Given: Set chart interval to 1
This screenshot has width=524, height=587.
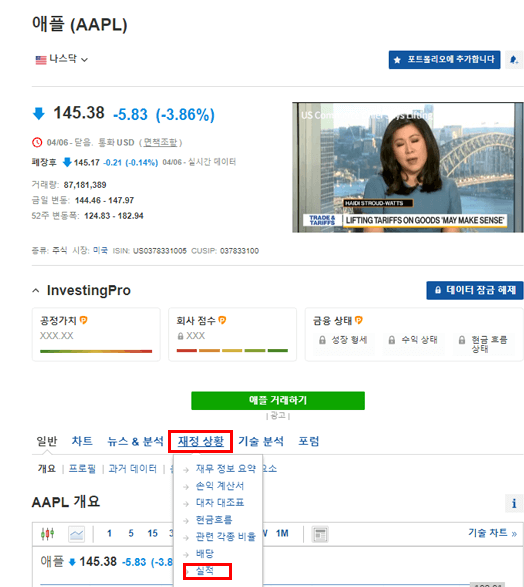Looking at the screenshot, I should (x=109, y=533).
